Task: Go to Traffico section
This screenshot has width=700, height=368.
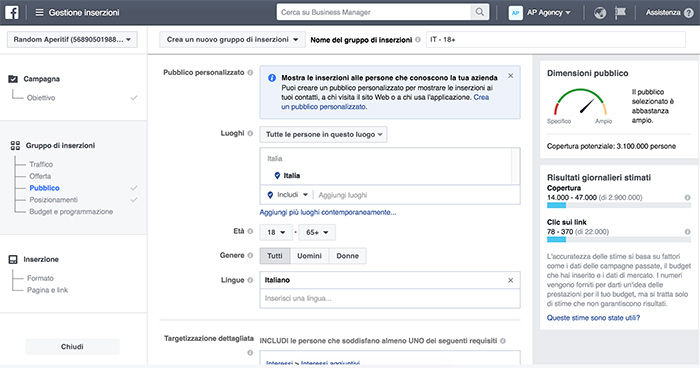Action: [41, 164]
